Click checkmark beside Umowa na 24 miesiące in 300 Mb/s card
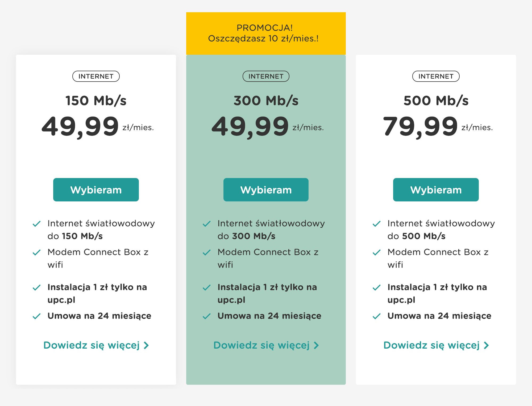The height and width of the screenshot is (406, 532). [206, 316]
